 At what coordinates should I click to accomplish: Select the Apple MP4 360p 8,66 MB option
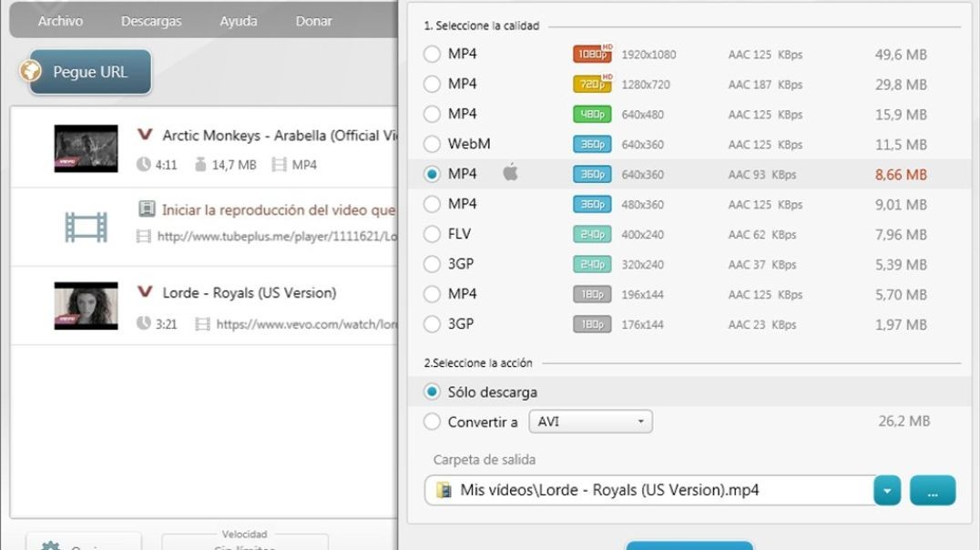[432, 174]
